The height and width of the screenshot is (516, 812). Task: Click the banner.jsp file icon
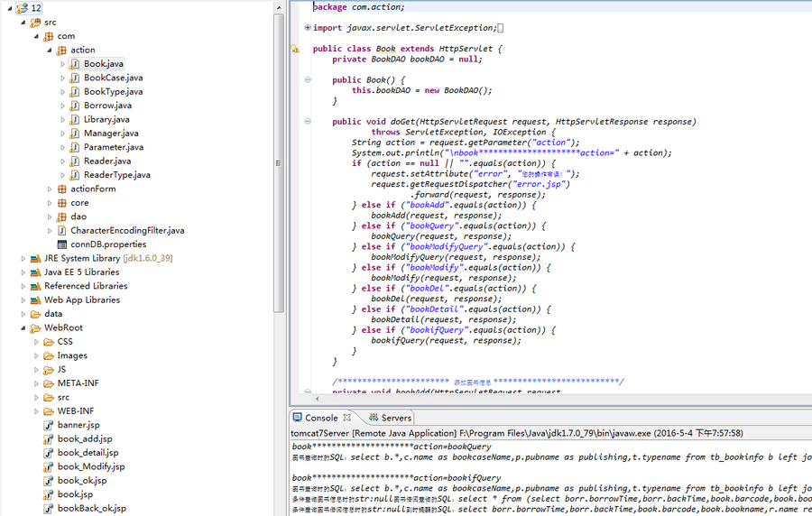coord(48,426)
